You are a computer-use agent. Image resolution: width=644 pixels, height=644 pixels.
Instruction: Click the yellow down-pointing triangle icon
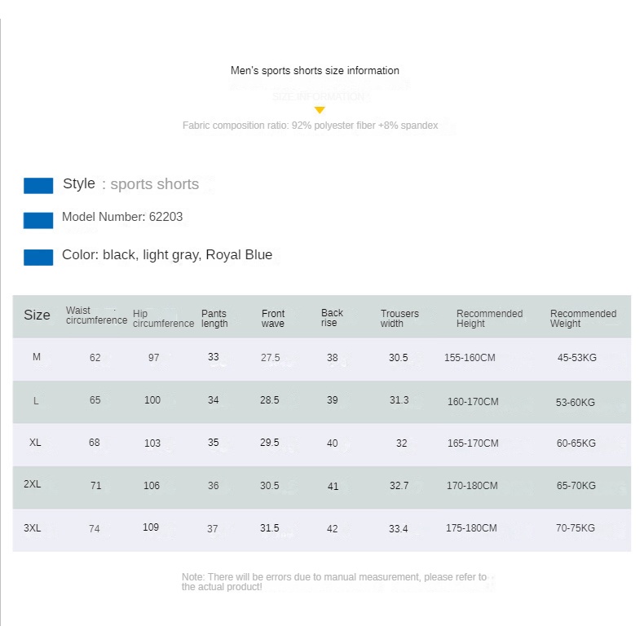(x=320, y=110)
